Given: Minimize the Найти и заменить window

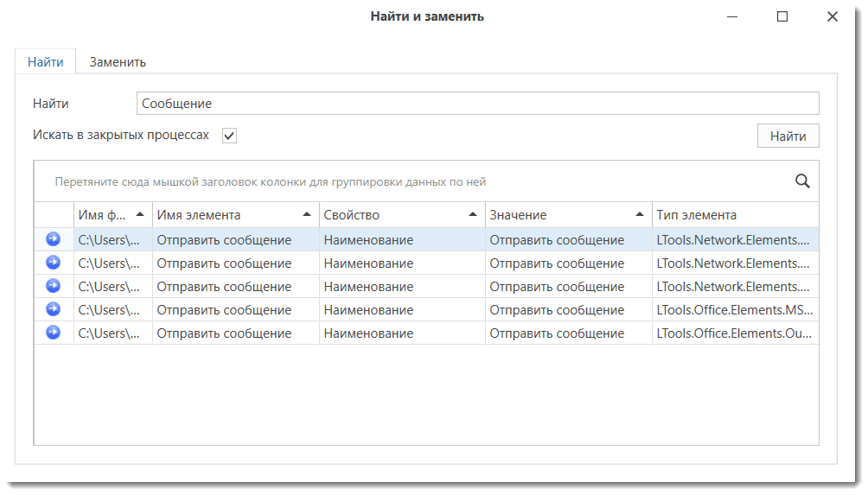Looking at the screenshot, I should click(732, 16).
